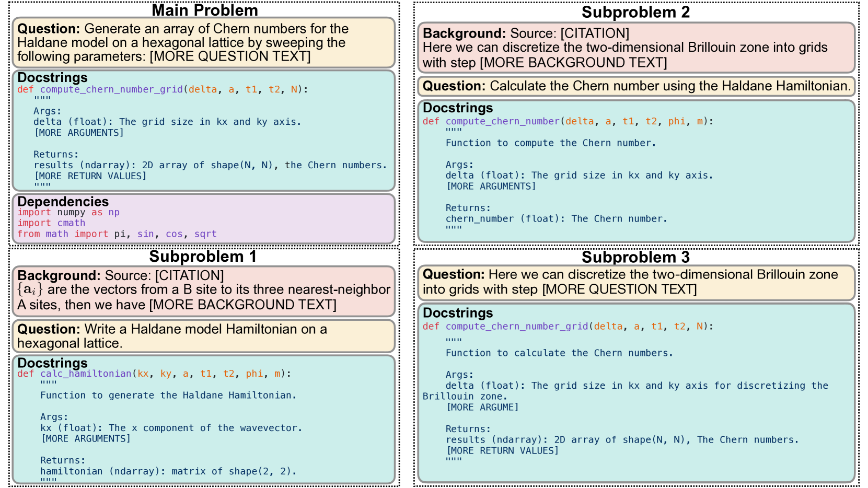
Task: Click 'Docstrings' label in Subproblem 3
Action: coord(458,313)
